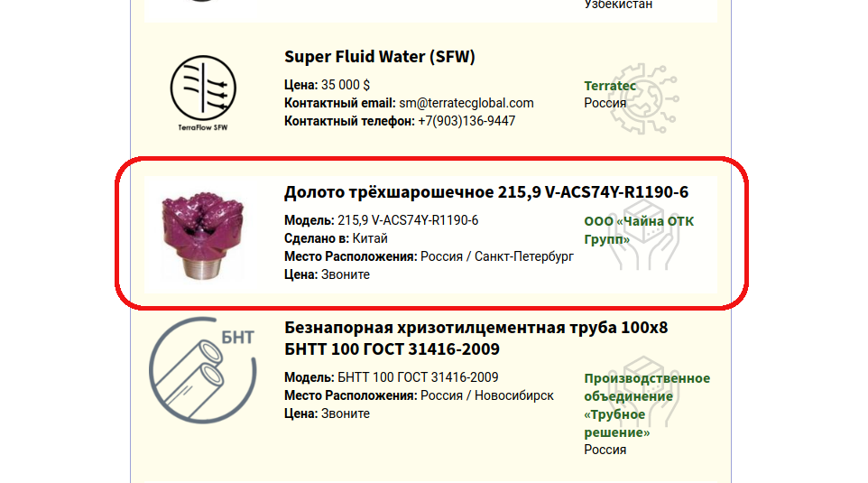Click the БНТ pipe logo icon
The width and height of the screenshot is (868, 483).
(202, 372)
